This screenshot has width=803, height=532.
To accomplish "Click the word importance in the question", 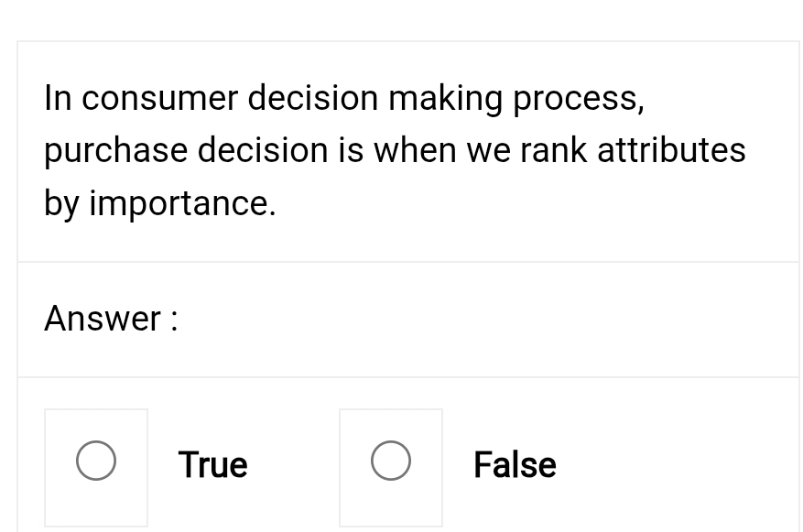I will (184, 202).
